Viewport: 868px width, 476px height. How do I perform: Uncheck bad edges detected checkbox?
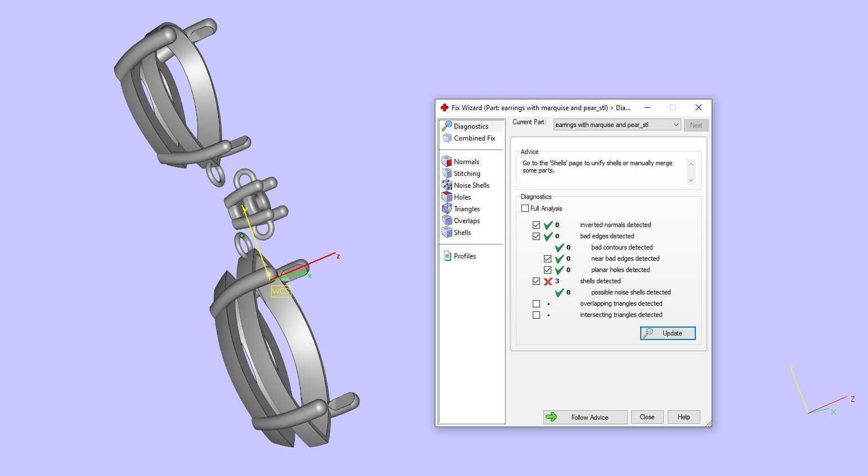coord(536,236)
